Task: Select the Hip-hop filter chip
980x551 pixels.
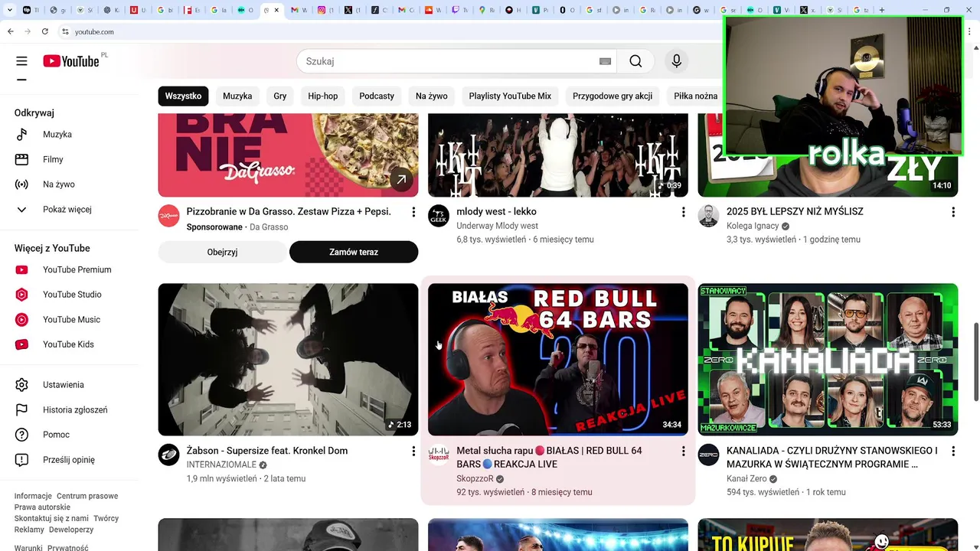Action: click(x=322, y=96)
